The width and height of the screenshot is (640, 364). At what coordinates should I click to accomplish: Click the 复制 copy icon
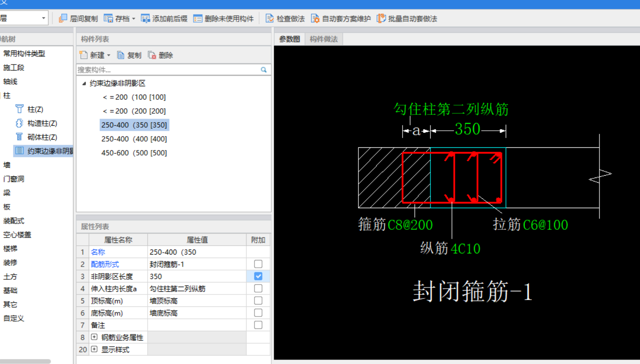click(x=121, y=55)
